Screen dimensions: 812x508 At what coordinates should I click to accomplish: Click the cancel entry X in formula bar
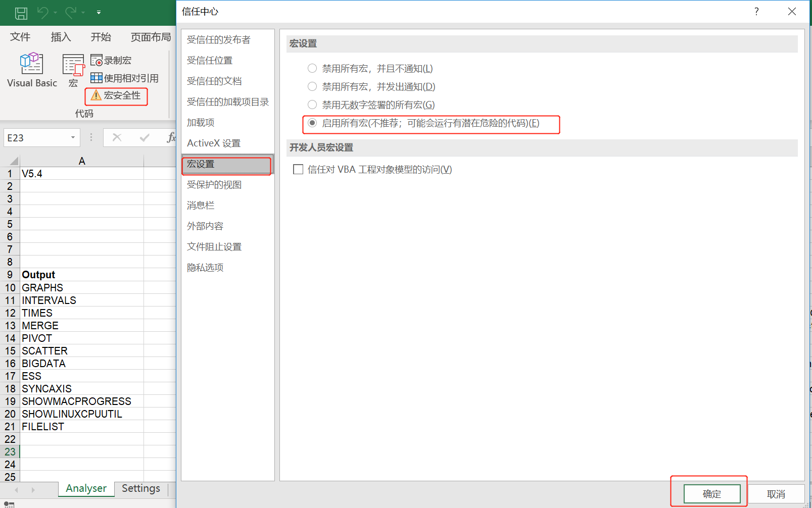coord(117,138)
